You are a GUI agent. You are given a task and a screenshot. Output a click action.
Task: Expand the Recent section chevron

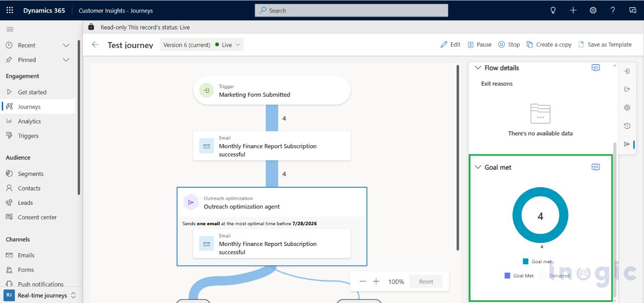click(x=66, y=45)
